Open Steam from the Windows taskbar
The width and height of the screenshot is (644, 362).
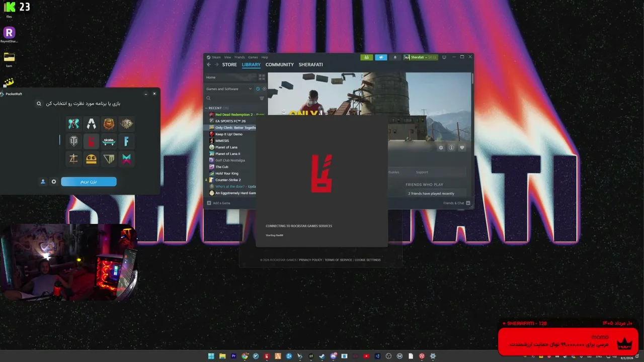pos(322,356)
